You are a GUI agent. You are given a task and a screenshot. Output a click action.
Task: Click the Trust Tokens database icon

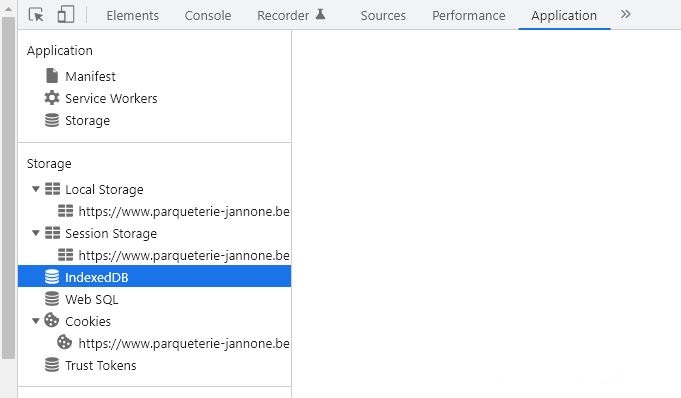[x=52, y=365]
